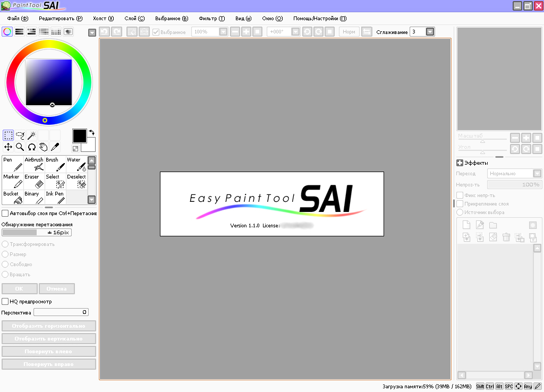Click the black foreground color swatch

coord(79,136)
